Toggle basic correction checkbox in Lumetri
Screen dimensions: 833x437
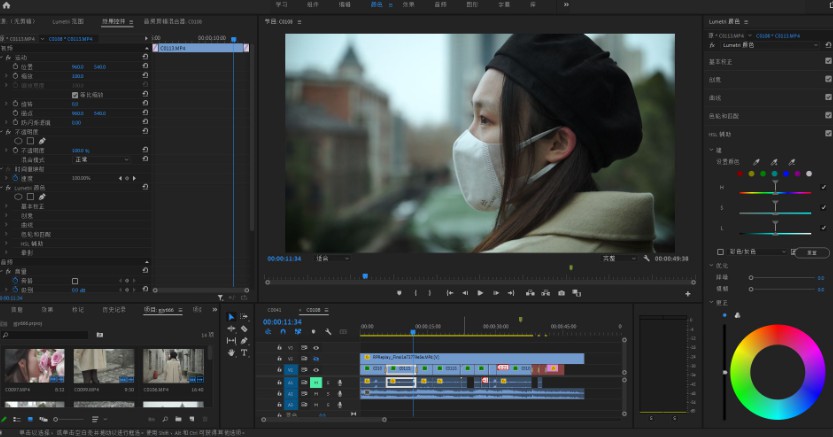828,61
